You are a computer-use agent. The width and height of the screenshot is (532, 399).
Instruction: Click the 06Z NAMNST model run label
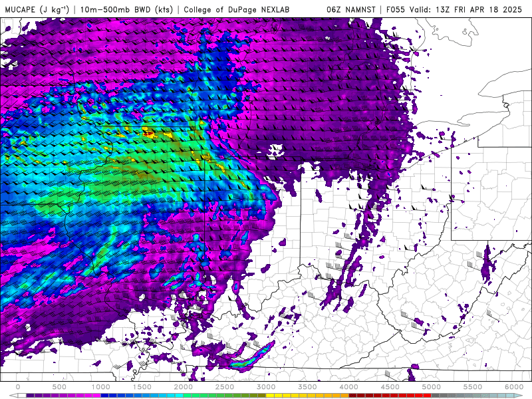tap(351, 10)
